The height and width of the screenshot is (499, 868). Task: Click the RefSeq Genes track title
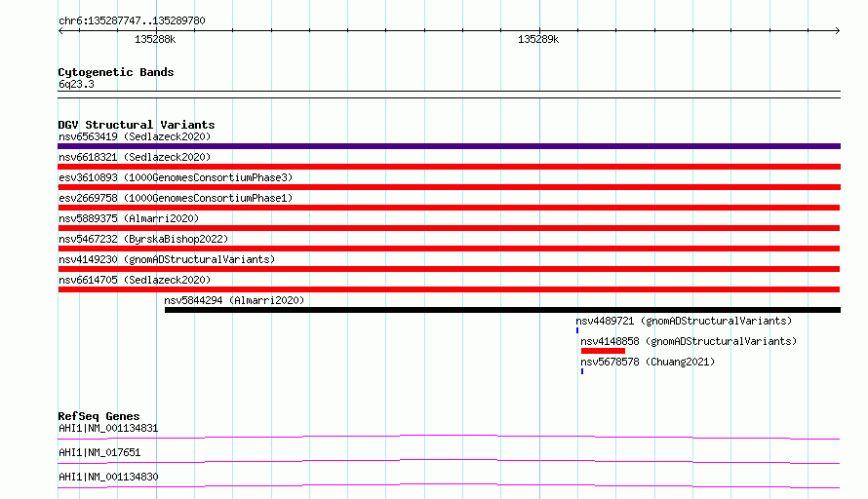[x=99, y=416]
